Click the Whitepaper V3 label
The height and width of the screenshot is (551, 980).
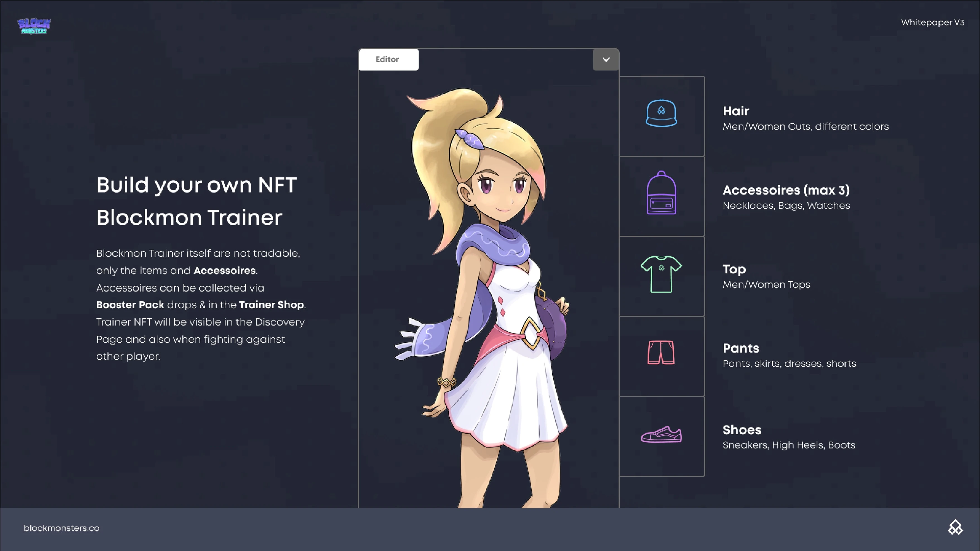pyautogui.click(x=932, y=22)
